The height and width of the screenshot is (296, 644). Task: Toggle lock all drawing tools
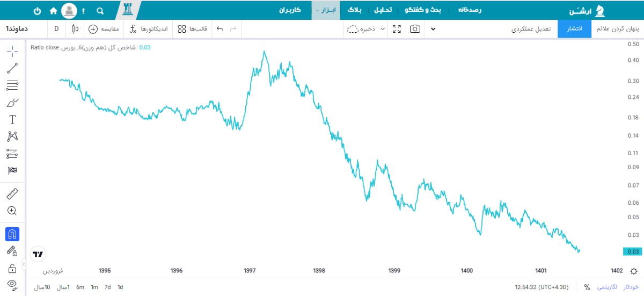click(12, 268)
